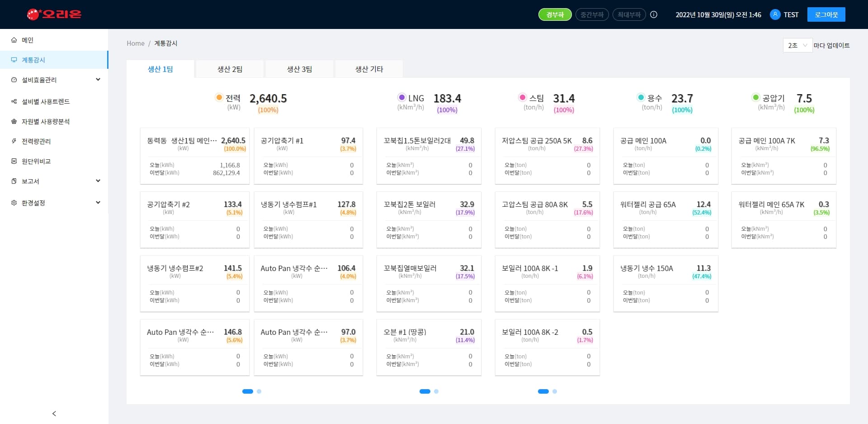Click the purple LNG legend dot
868x424 pixels.
tap(402, 97)
